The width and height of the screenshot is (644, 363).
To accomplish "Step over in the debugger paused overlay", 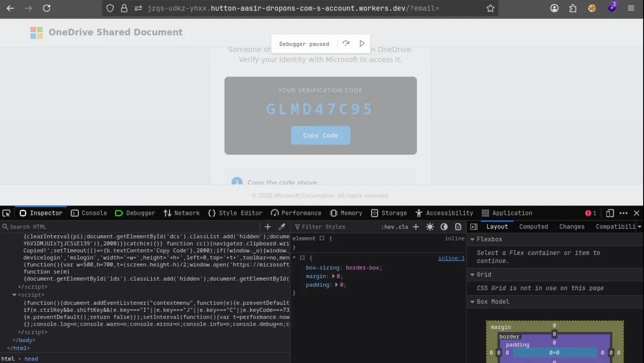I will pos(346,43).
